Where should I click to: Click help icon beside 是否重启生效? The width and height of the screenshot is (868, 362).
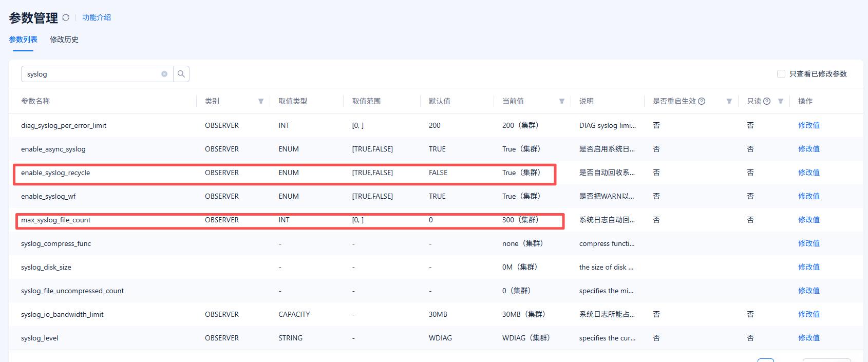(x=702, y=101)
